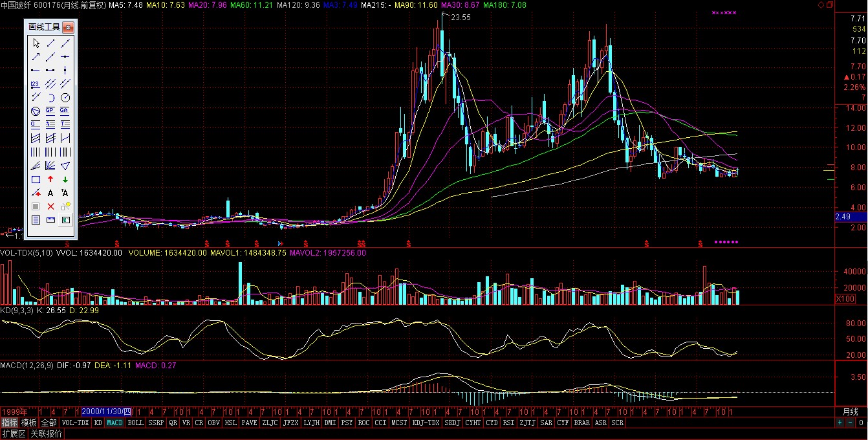Image resolution: width=868 pixels, height=440 pixels.
Task: Click the 2000/11/30 date marker on timeline
Action: 107,412
